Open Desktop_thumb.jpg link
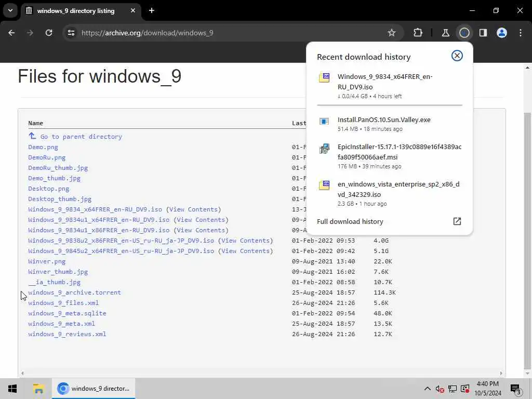Screen dimensions: 532x399 [60, 199]
